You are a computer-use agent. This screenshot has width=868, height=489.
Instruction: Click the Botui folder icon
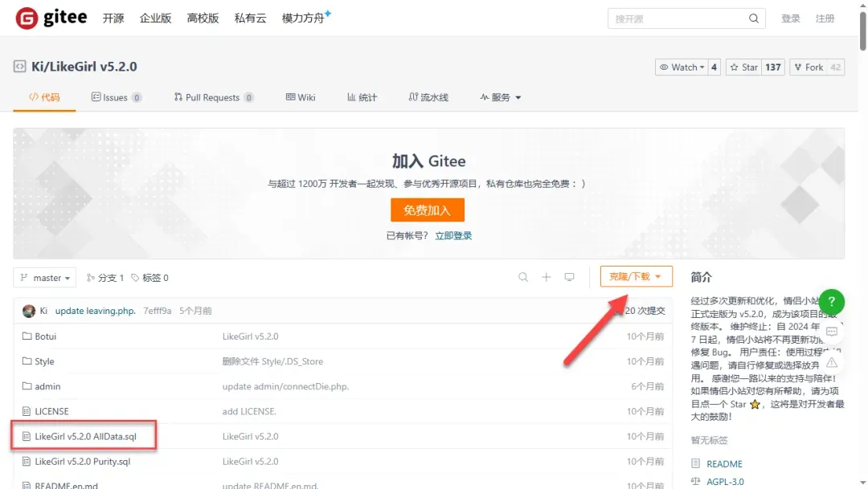tap(27, 336)
